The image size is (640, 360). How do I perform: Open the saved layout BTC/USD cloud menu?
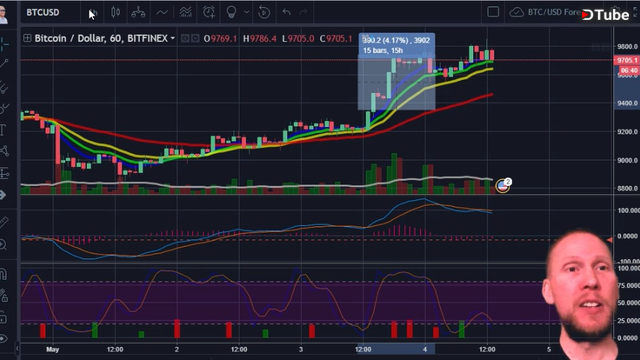(545, 12)
